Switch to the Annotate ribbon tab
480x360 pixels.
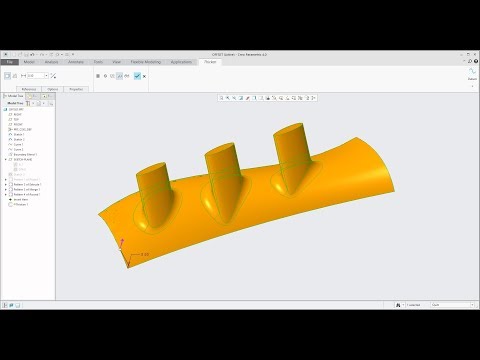[76, 62]
